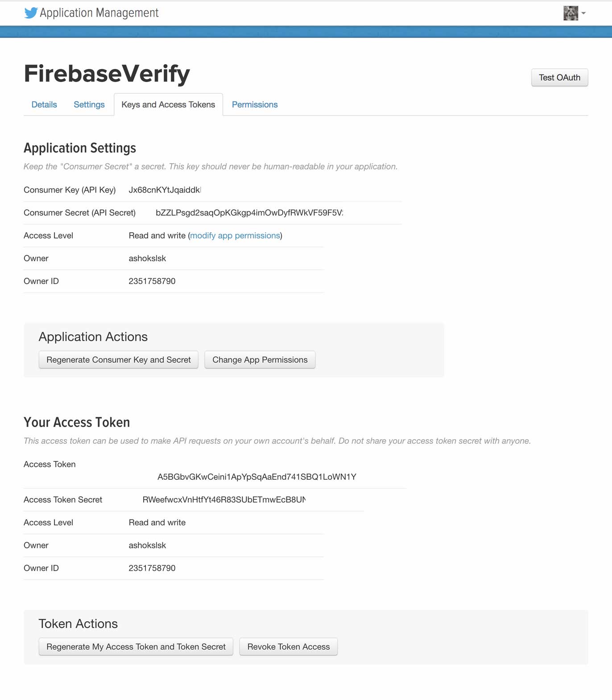This screenshot has width=612, height=700.
Task: Click the Test OAuth button
Action: 559,78
